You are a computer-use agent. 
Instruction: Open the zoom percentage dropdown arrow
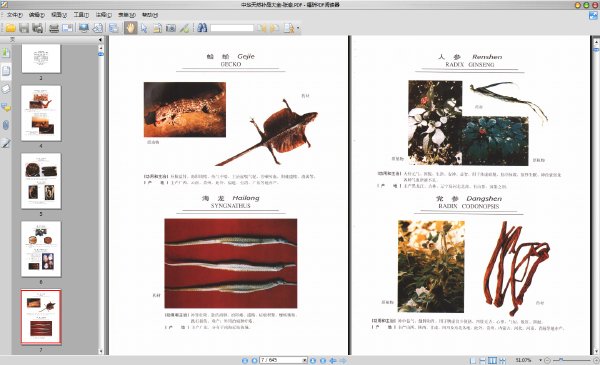coord(540,360)
